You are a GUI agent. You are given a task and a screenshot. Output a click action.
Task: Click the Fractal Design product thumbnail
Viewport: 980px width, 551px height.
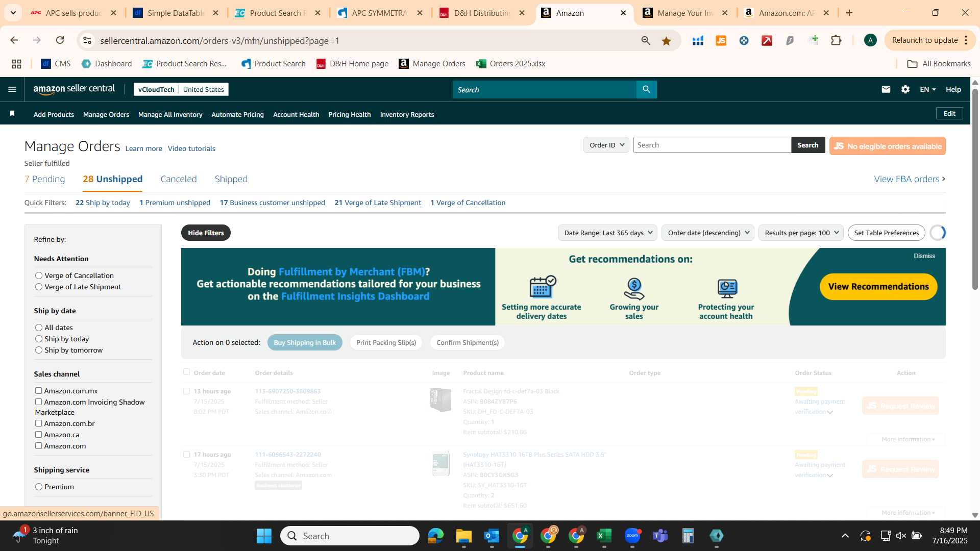(441, 400)
